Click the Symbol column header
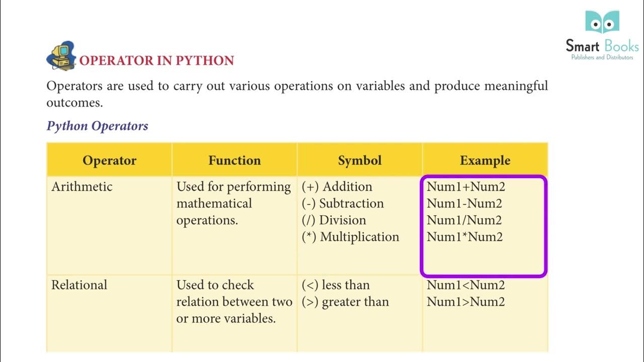The image size is (644, 362). (360, 160)
